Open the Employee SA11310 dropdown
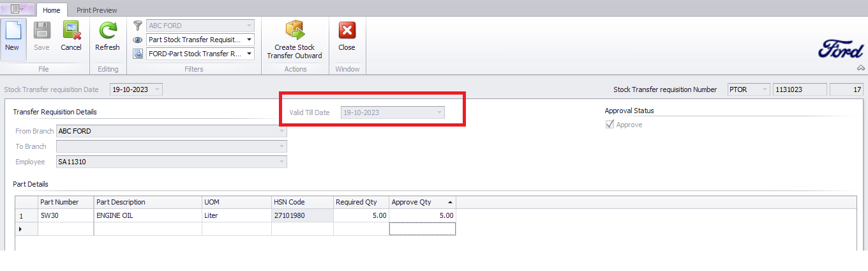This screenshot has width=868, height=271. (281, 162)
